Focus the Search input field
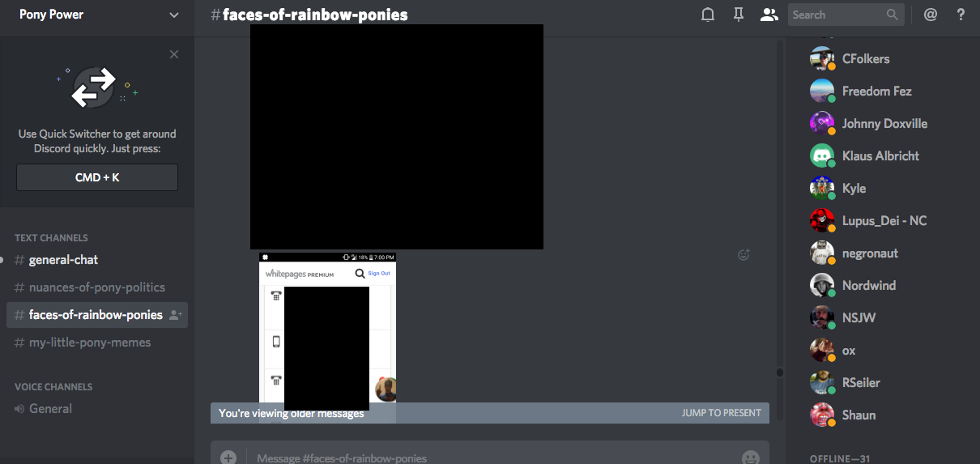Screen dimensions: 980x464 coord(837,15)
